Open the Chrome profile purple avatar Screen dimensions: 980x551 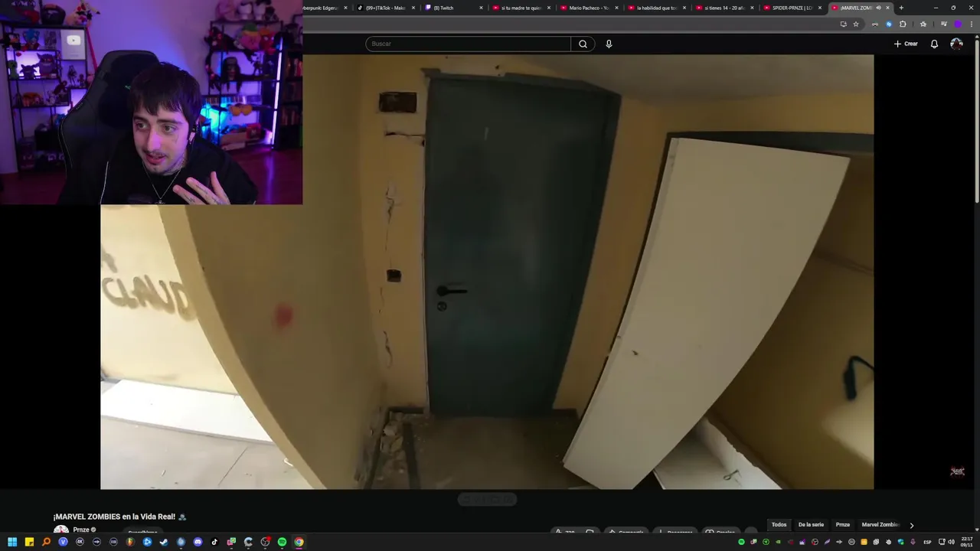(x=958, y=24)
